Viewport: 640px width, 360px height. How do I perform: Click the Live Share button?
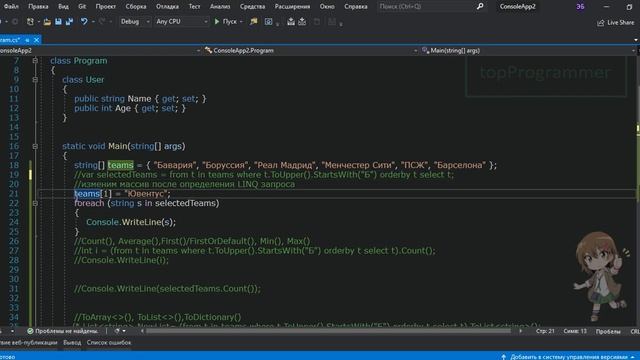click(x=615, y=22)
